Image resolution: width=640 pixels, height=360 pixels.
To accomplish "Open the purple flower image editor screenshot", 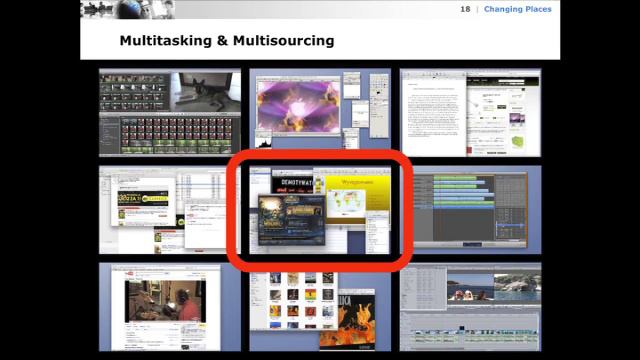I will (x=320, y=109).
